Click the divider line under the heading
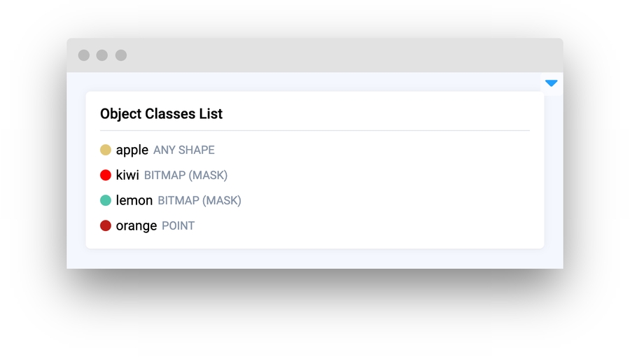 coord(315,130)
